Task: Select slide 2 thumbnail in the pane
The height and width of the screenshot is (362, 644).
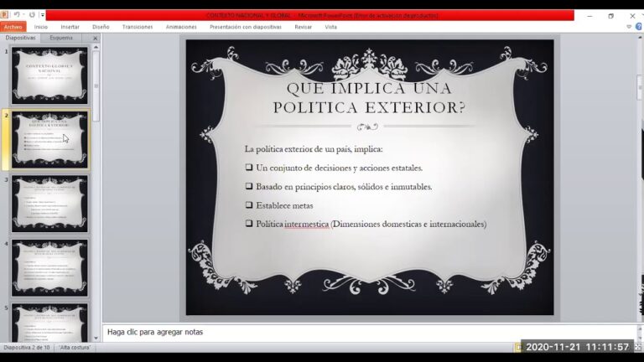Action: pyautogui.click(x=49, y=140)
